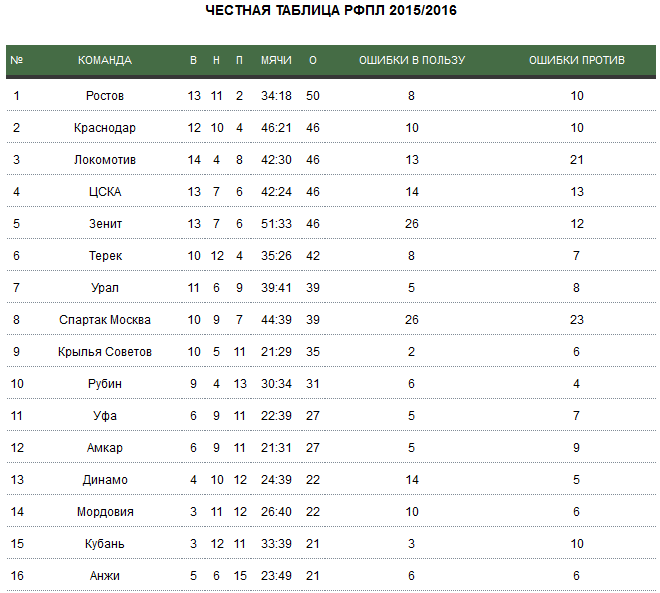The image size is (660, 593).
Task: Click the Мордовия team name
Action: click(x=105, y=511)
